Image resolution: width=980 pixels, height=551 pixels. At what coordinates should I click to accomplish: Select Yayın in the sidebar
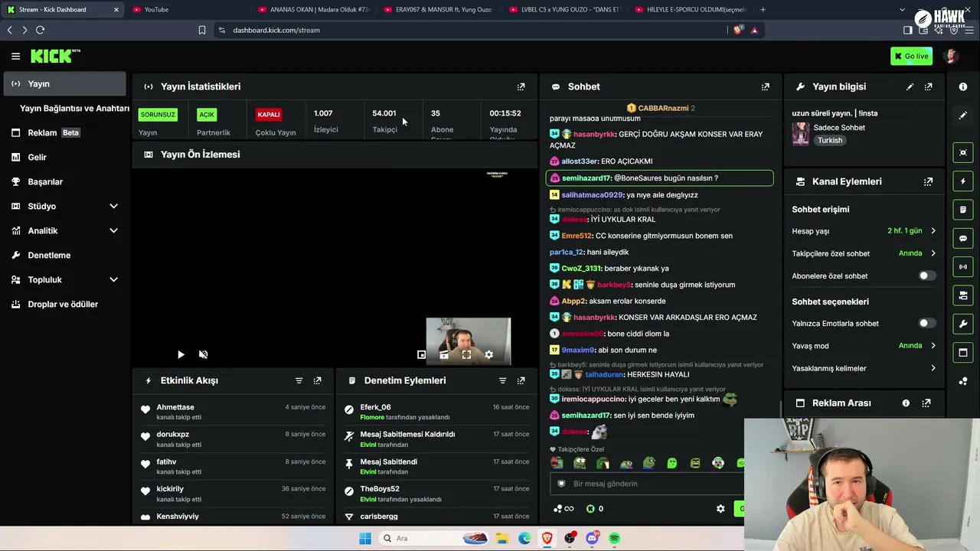tap(64, 83)
